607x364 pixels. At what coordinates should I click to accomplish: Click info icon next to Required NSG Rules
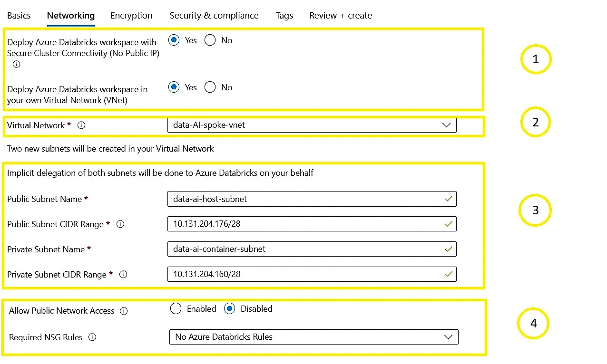(x=93, y=337)
